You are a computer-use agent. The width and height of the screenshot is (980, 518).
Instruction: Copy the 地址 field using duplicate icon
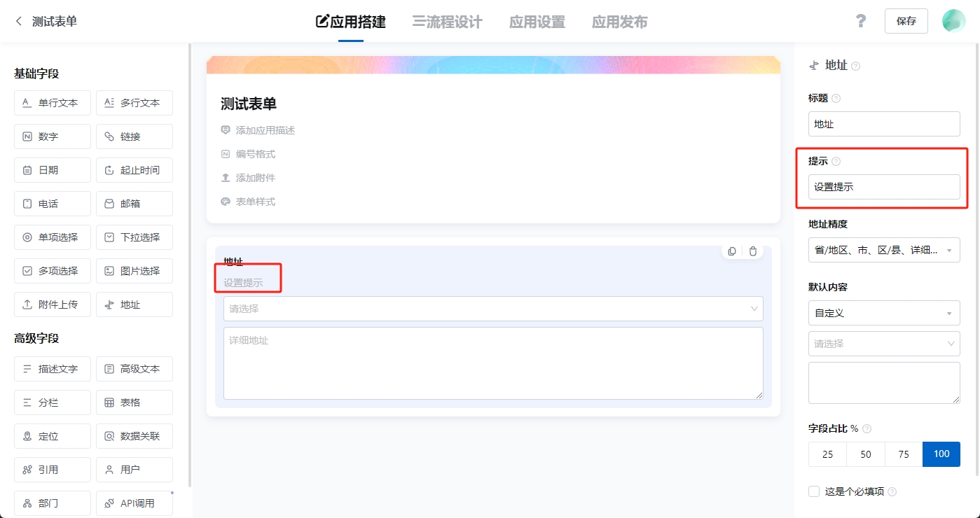click(x=732, y=251)
